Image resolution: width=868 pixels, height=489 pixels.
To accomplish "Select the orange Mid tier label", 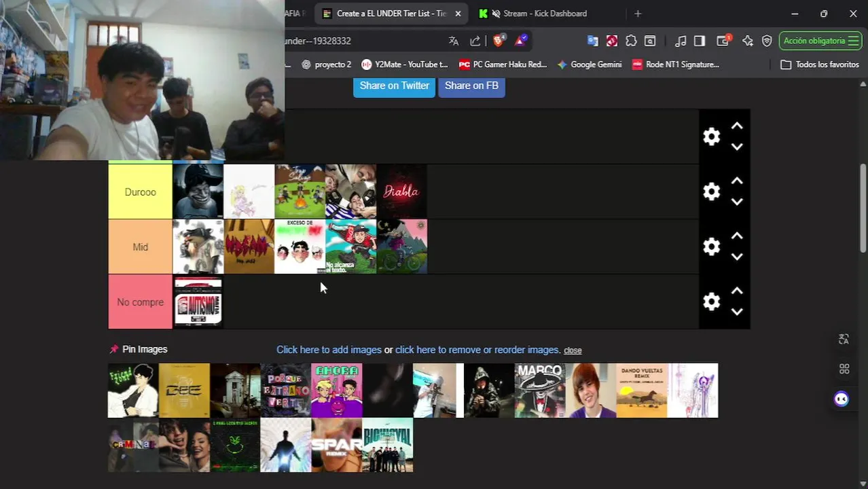I will point(141,247).
